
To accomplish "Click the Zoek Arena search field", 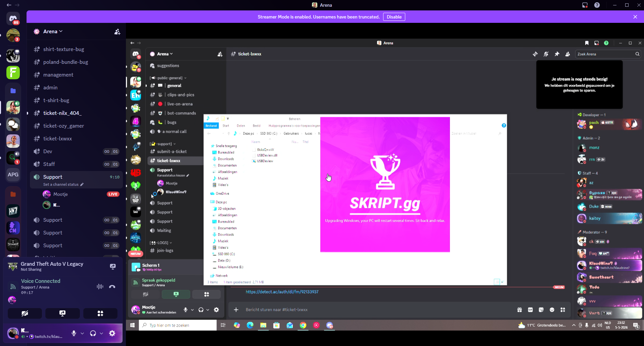I will tap(608, 54).
